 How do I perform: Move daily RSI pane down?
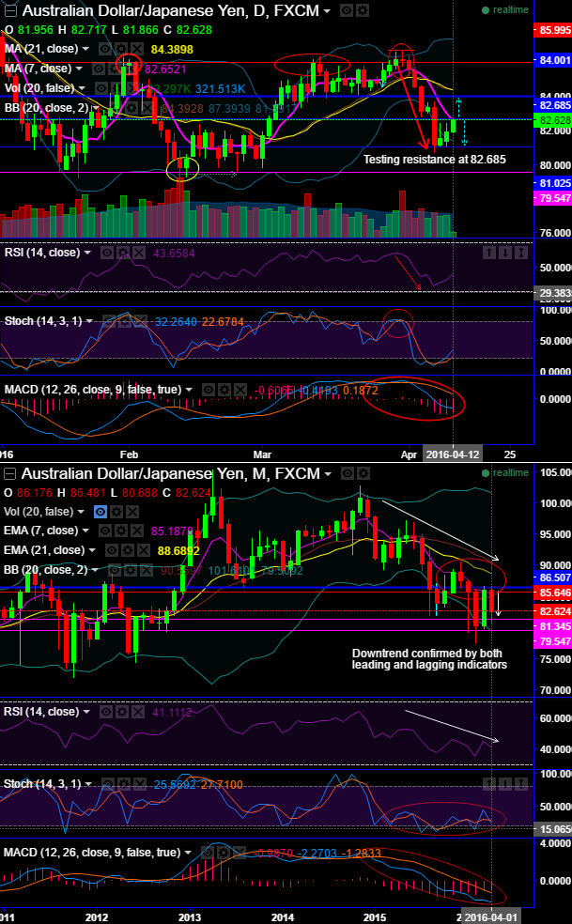[x=505, y=253]
